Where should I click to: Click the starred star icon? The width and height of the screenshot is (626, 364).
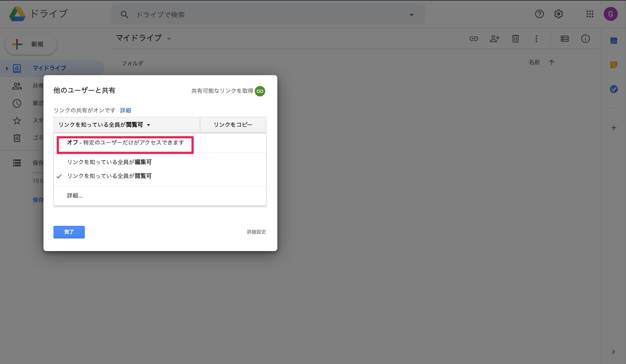pos(17,121)
